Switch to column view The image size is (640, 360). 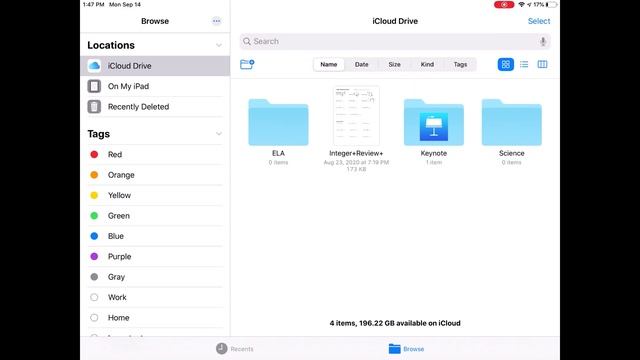[542, 64]
